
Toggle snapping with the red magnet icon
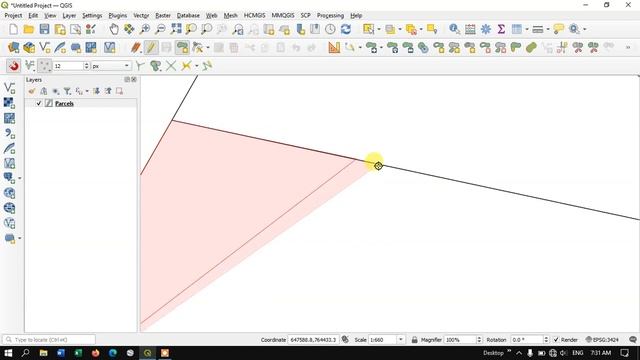tap(13, 66)
